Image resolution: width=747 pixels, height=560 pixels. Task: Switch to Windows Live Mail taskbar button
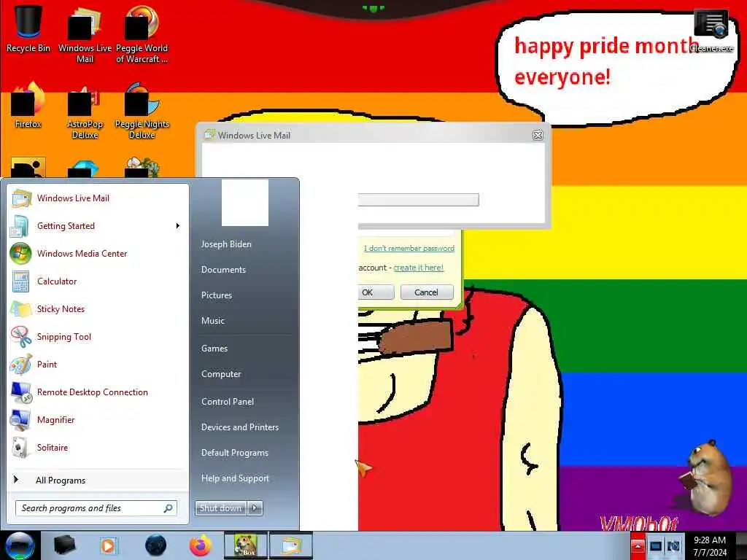point(291,545)
